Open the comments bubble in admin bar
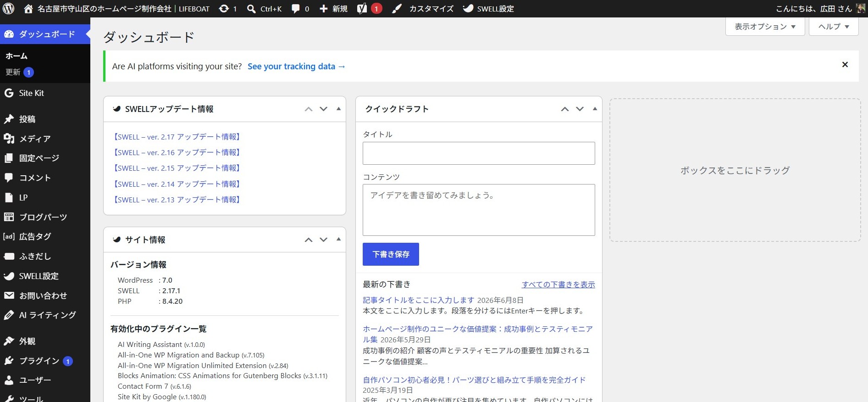Screen dimensions: 868x402 296,9
